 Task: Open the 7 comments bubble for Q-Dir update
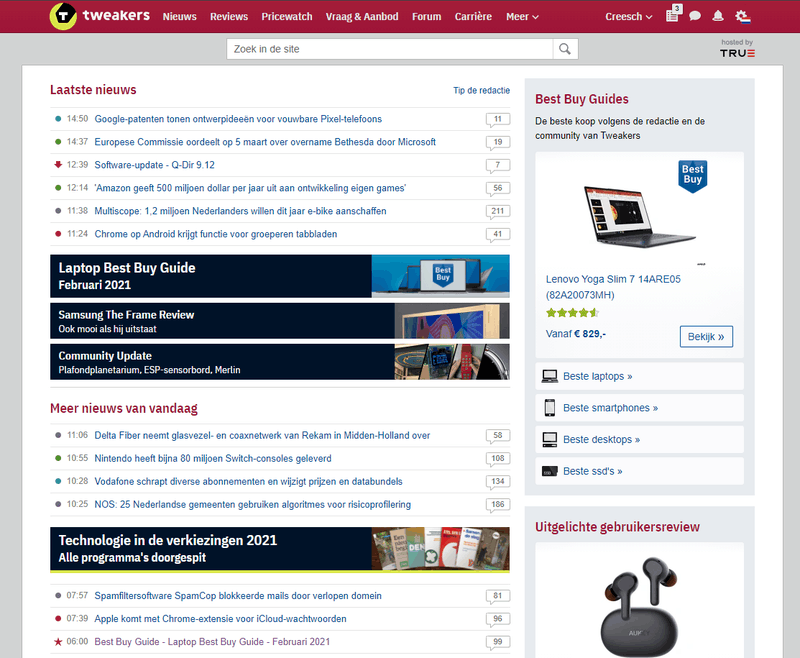click(x=498, y=165)
